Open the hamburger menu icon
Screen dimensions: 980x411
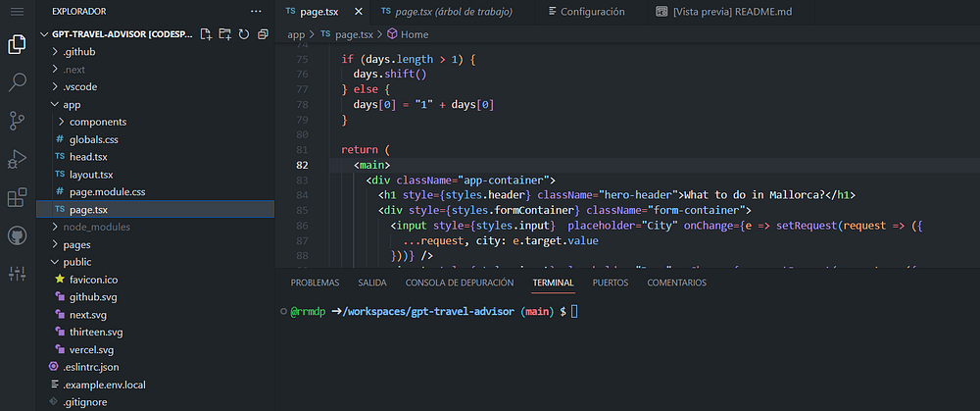point(17,11)
